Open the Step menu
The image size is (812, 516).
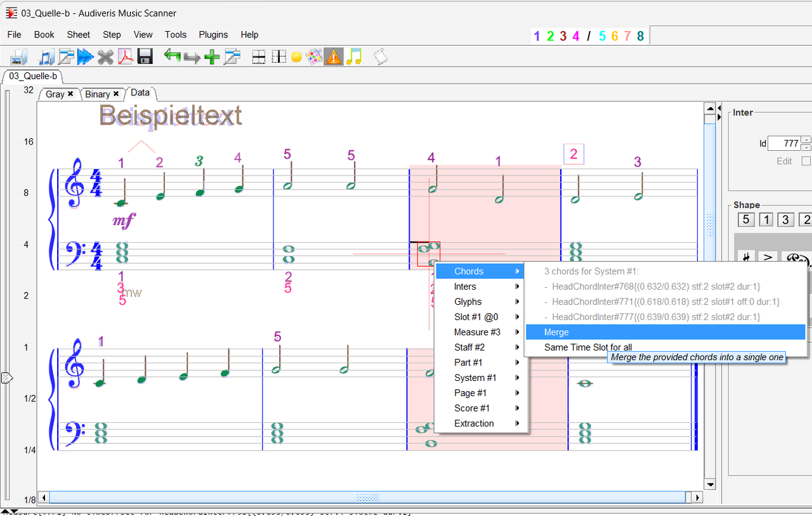pos(112,35)
